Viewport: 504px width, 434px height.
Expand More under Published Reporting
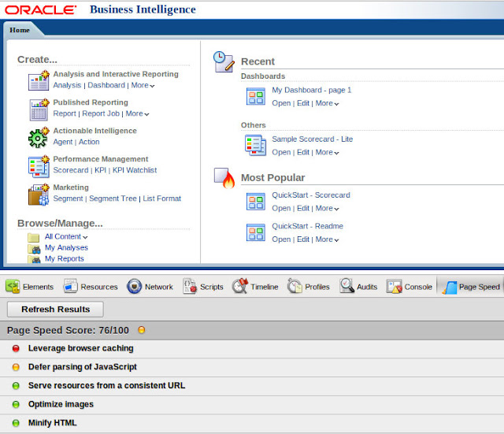[137, 113]
